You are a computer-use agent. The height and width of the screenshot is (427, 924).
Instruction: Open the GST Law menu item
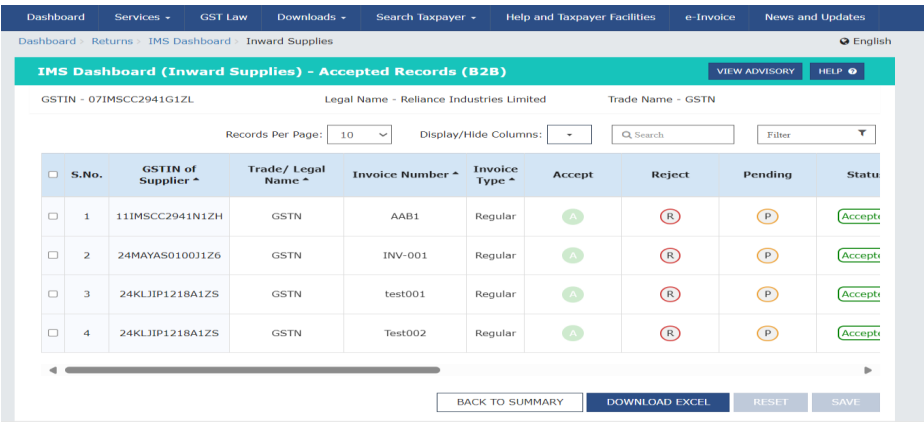pyautogui.click(x=224, y=17)
